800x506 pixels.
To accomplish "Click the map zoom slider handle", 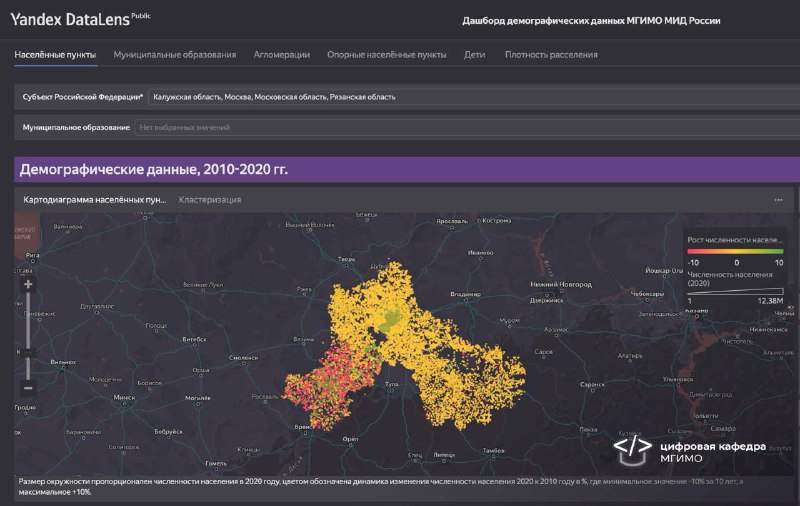I will [28, 352].
